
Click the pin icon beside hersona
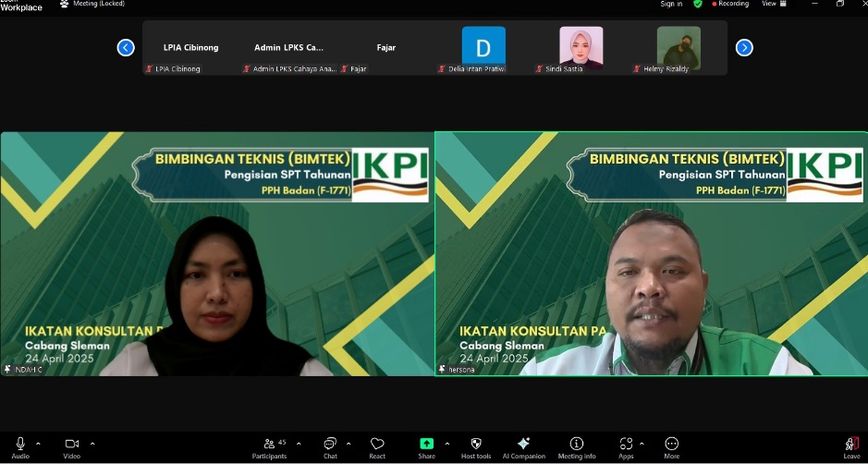[x=442, y=369]
